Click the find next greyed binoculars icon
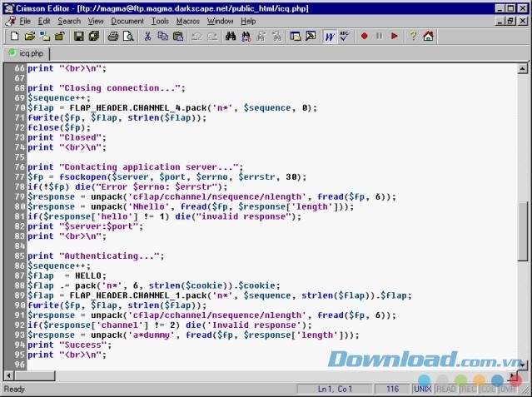The width and height of the screenshot is (532, 397). 261,36
